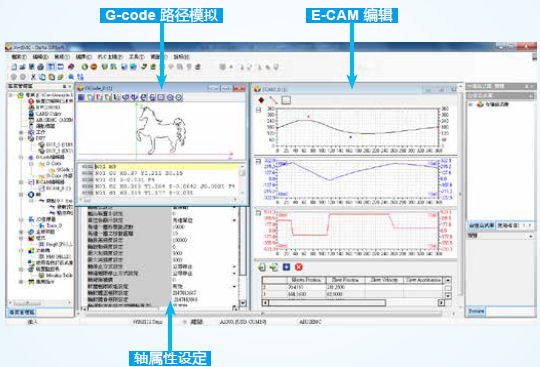Select the Master Position column header in the table
The image size is (540, 367).
[x=308, y=280]
